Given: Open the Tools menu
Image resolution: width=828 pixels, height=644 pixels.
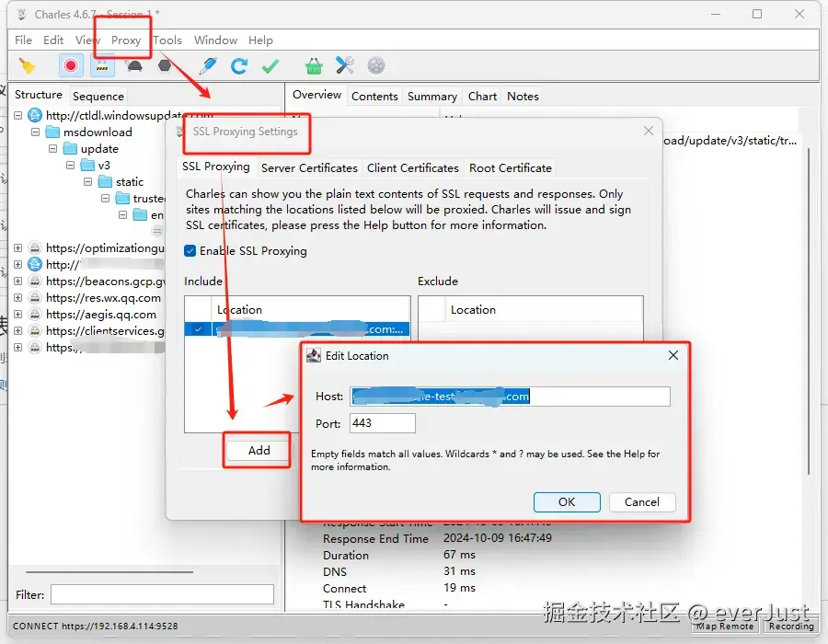Looking at the screenshot, I should tap(167, 40).
